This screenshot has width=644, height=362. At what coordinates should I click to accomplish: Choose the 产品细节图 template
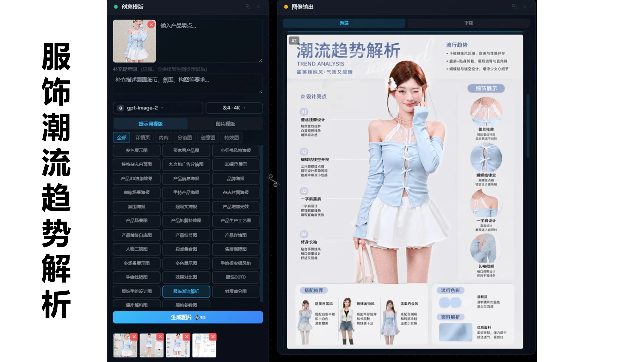(186, 235)
